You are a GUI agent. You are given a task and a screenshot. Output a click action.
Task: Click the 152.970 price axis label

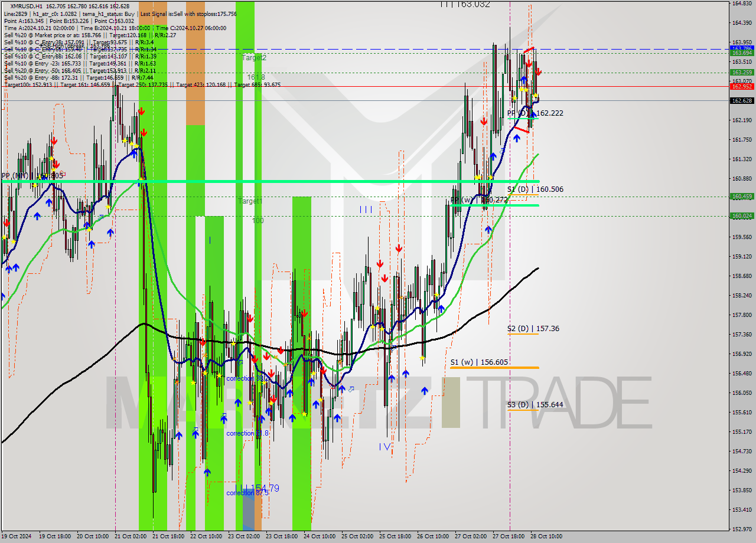(x=742, y=529)
